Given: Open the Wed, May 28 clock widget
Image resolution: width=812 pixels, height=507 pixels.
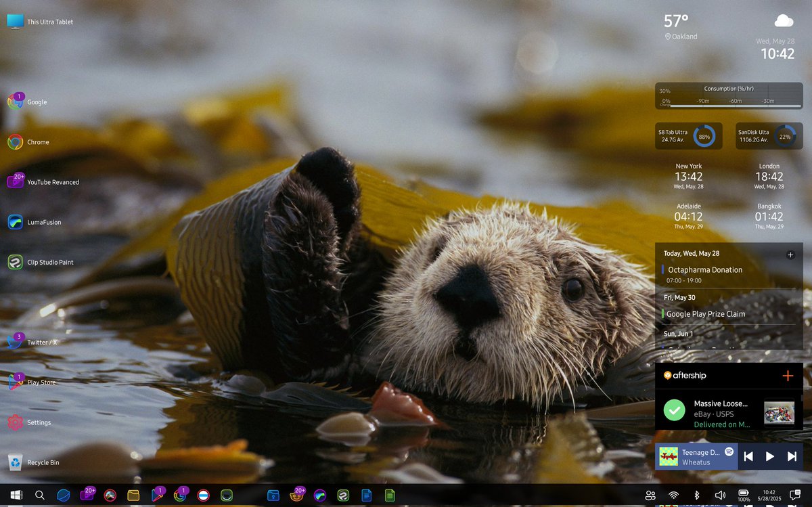Looking at the screenshot, I should pyautogui.click(x=776, y=49).
